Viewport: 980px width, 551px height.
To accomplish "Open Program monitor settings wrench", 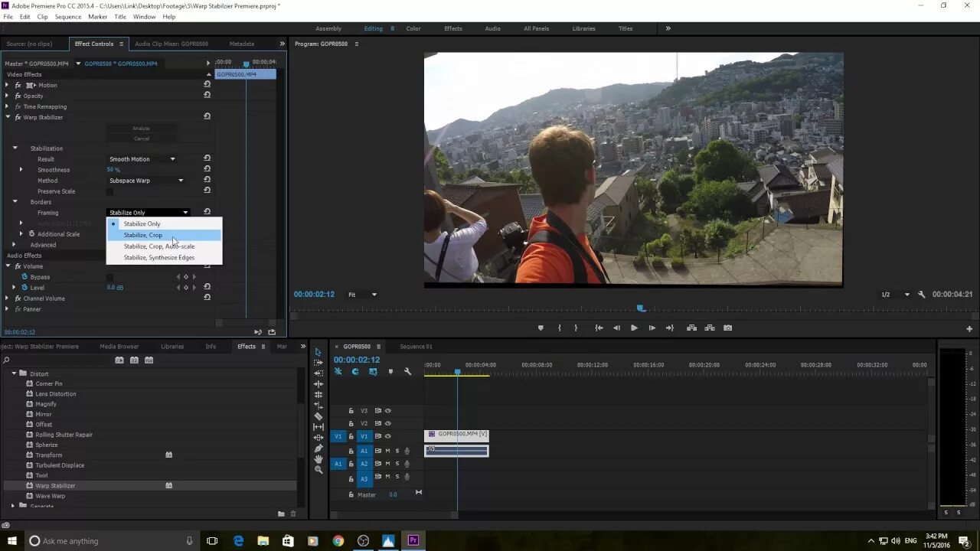I will click(x=922, y=295).
